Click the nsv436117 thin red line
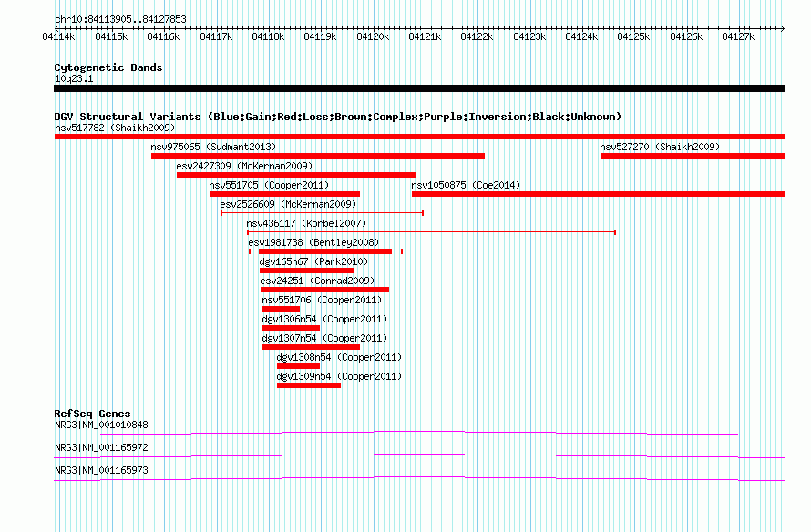Viewport: 811px width, 532px height. coord(431,232)
